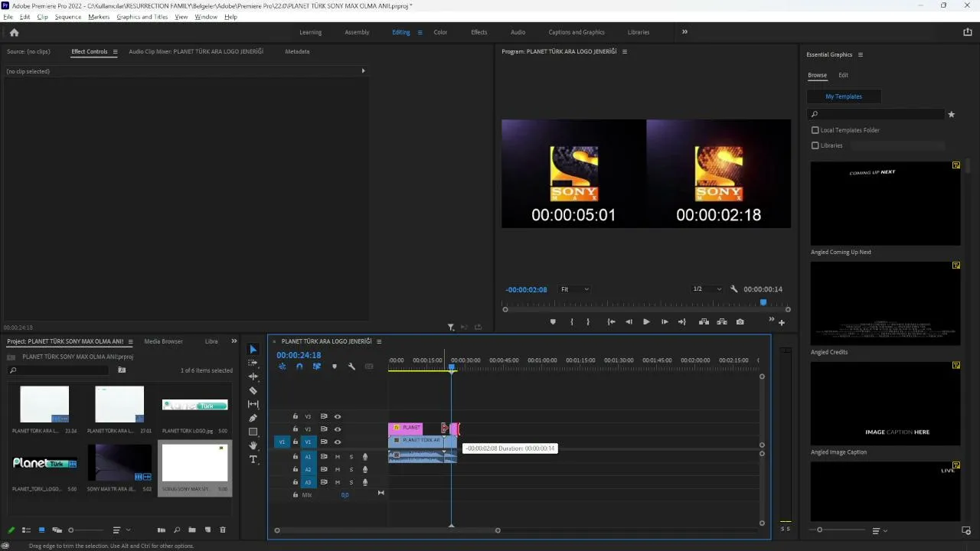
Task: Select the Slip tool
Action: pos(253,404)
